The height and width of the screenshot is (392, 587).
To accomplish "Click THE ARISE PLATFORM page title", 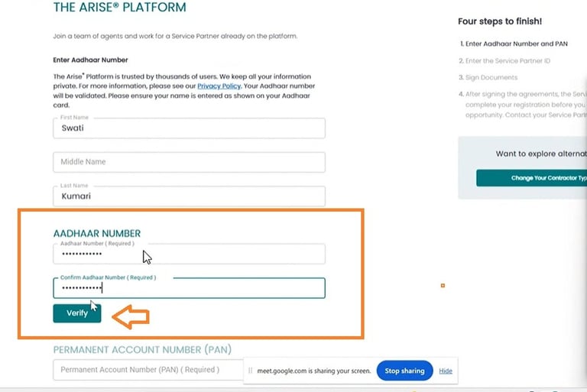I will [x=119, y=8].
